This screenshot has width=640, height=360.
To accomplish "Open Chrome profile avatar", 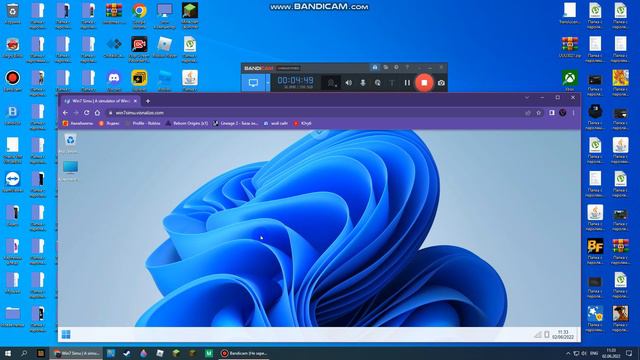I will [x=563, y=113].
